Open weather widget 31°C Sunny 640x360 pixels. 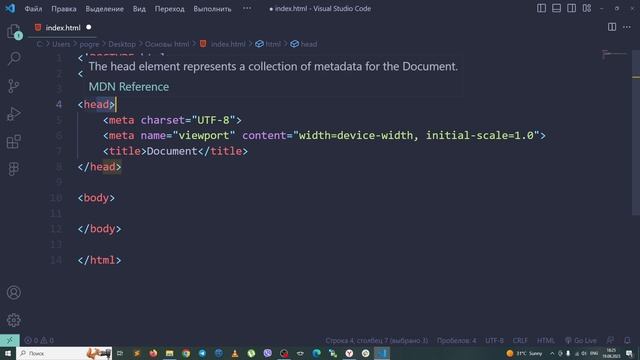coord(524,353)
